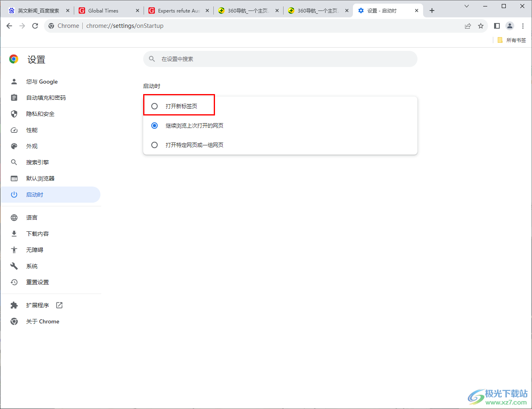The width and height of the screenshot is (532, 409).
Task: Open 下载内容 settings section
Action: click(50, 234)
